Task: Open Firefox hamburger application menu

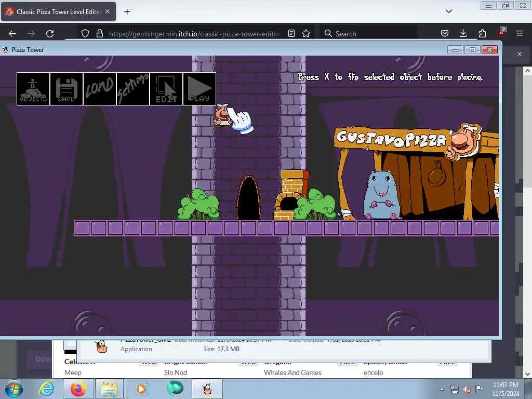Action: (519, 34)
